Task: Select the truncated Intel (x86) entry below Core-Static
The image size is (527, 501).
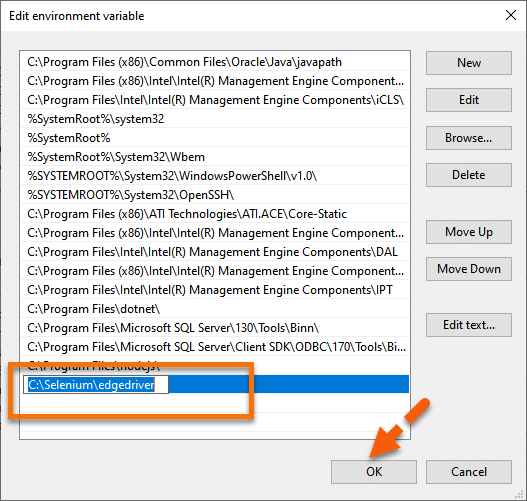Action: point(215,233)
